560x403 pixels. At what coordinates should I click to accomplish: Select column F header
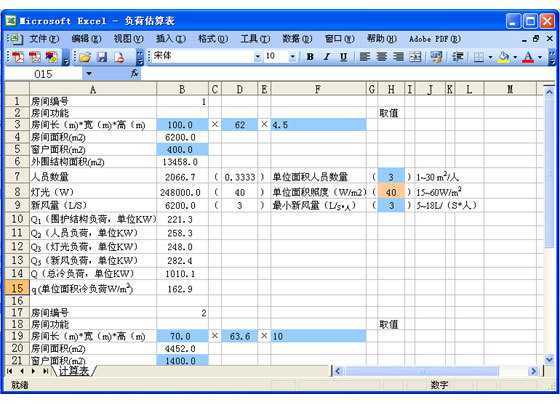(x=318, y=89)
